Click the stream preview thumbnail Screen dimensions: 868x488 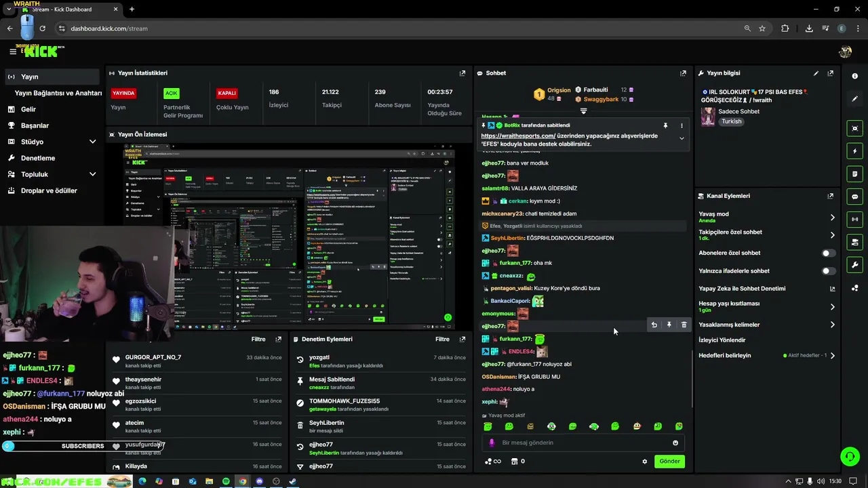pyautogui.click(x=288, y=237)
